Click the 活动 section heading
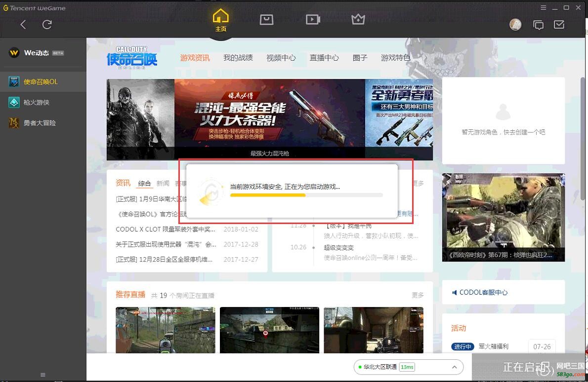 [x=458, y=328]
